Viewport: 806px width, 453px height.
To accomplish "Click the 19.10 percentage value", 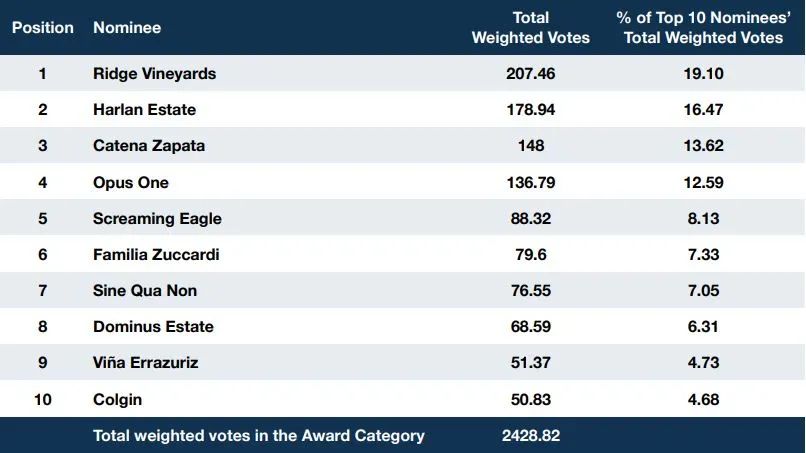I will (x=703, y=74).
